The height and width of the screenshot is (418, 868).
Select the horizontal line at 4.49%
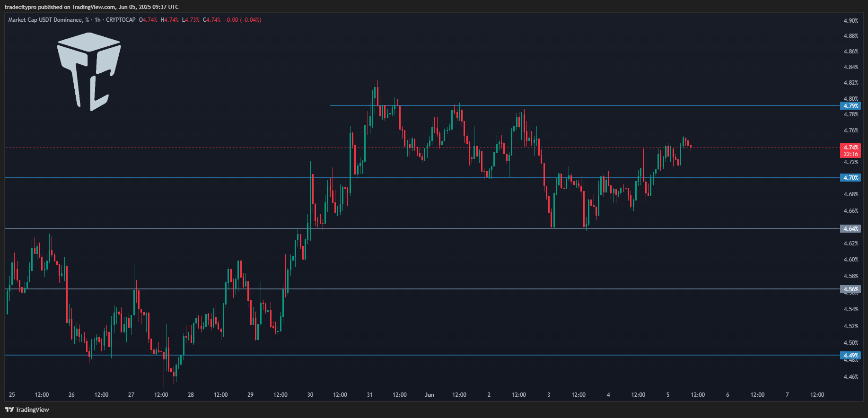tap(422, 355)
